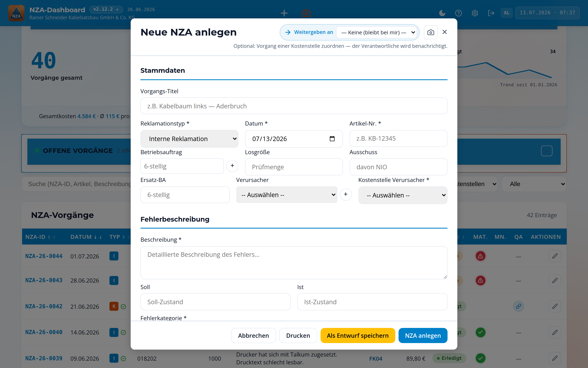Click Als Entwurf speichern button
This screenshot has width=588, height=368.
point(358,335)
